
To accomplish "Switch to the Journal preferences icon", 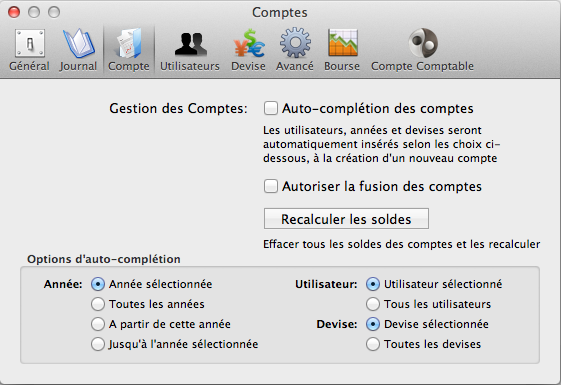I will coord(78,50).
